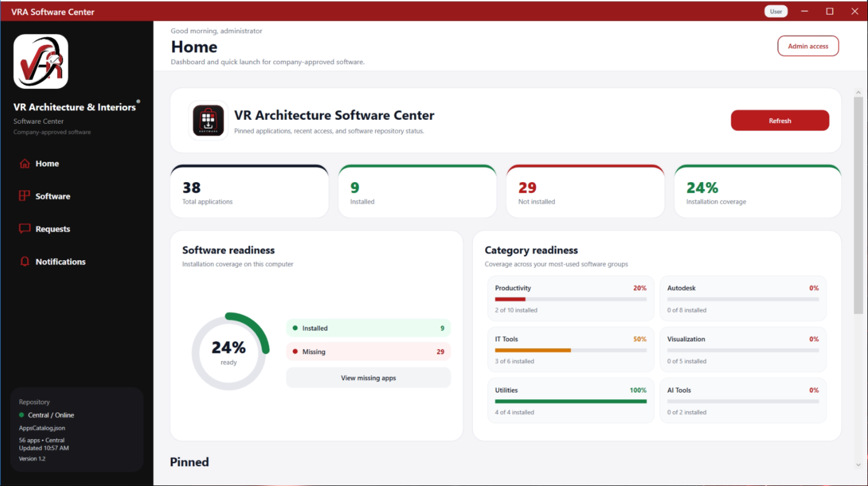Click the 24% ready donut chart
Image resolution: width=868 pixels, height=486 pixels.
[230, 351]
